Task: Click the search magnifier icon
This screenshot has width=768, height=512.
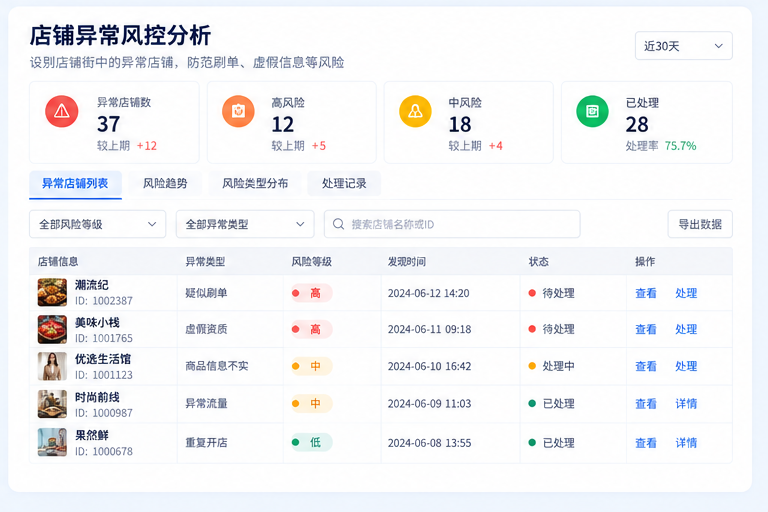Action: (338, 224)
